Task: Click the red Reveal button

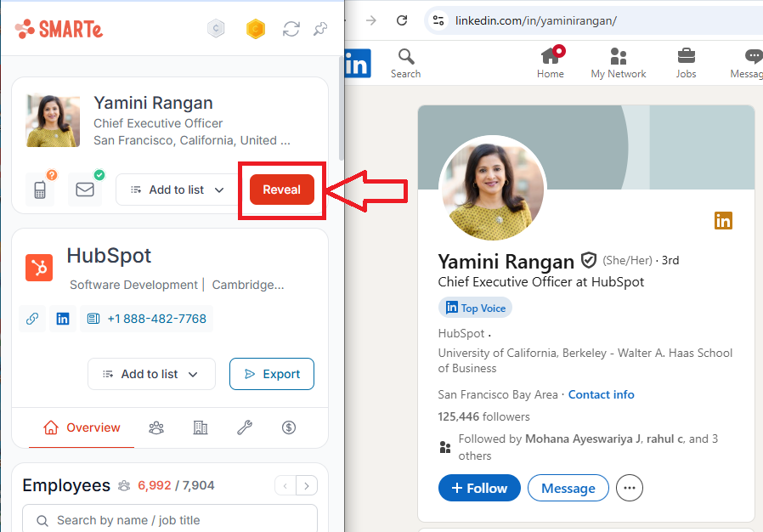Action: tap(282, 190)
